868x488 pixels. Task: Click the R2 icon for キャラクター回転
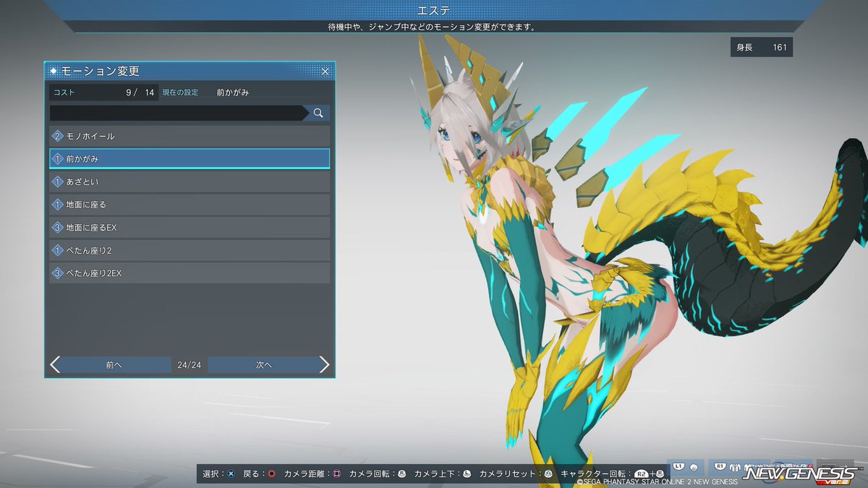[640, 474]
